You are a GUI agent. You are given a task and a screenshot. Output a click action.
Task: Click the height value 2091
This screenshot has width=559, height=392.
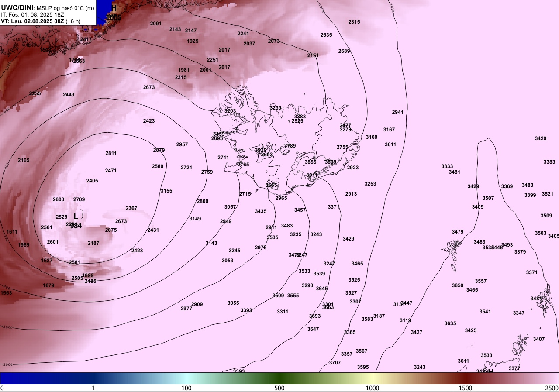(156, 24)
